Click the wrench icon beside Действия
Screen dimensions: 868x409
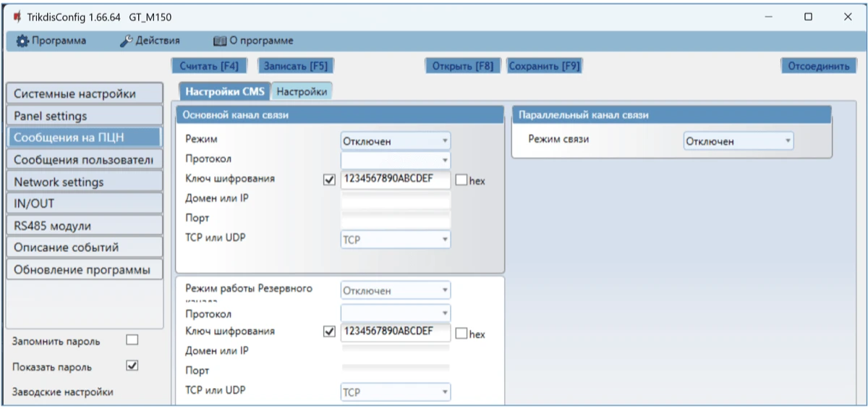[x=126, y=41]
